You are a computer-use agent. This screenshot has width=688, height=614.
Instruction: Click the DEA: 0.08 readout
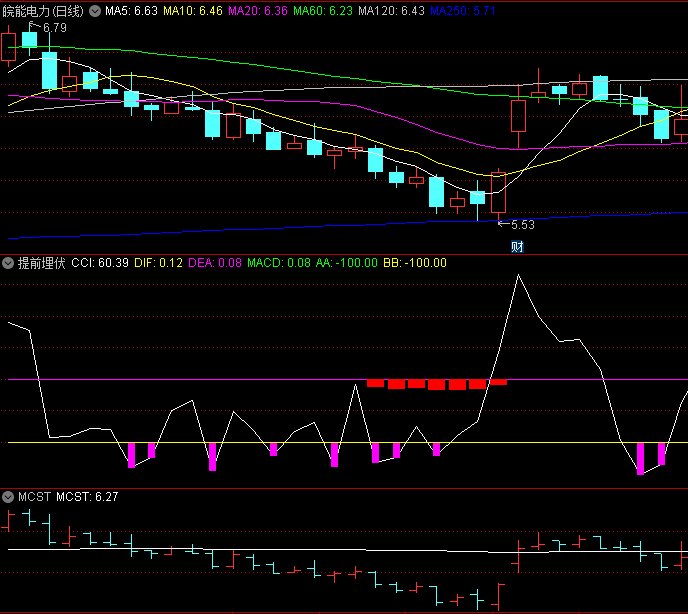tap(215, 263)
